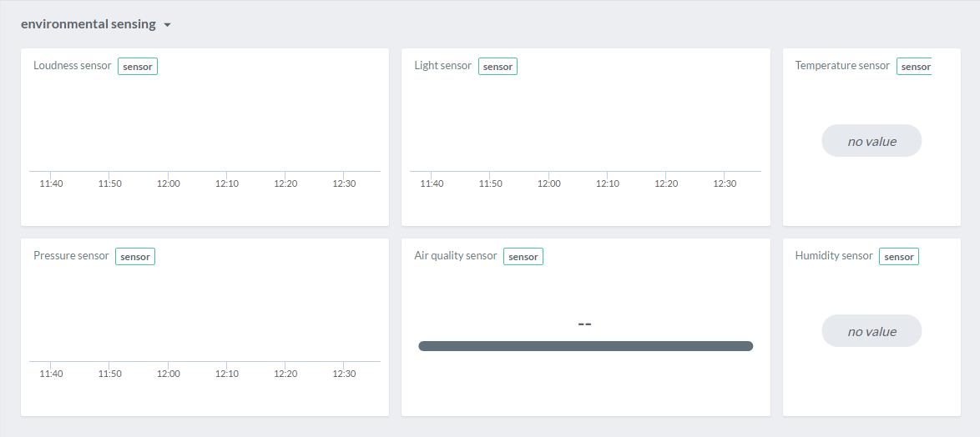
Task: Open the Air quality sensor widget title
Action: point(456,256)
